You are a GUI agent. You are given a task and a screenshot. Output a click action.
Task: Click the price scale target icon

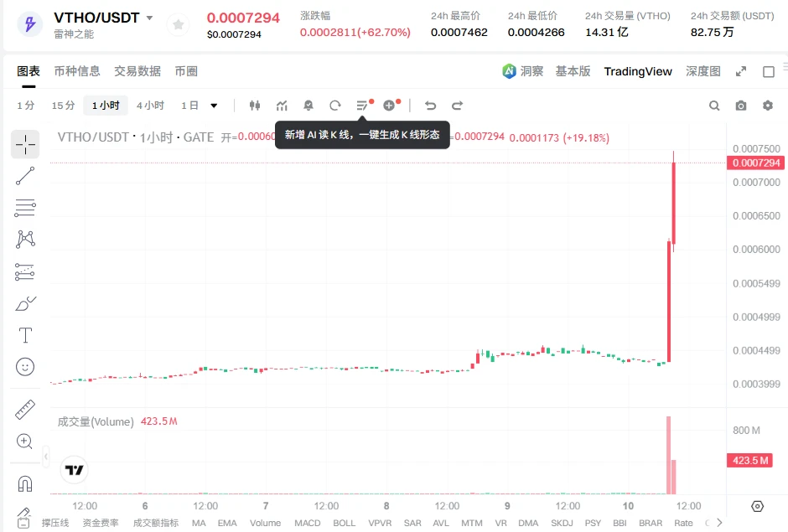point(757,506)
